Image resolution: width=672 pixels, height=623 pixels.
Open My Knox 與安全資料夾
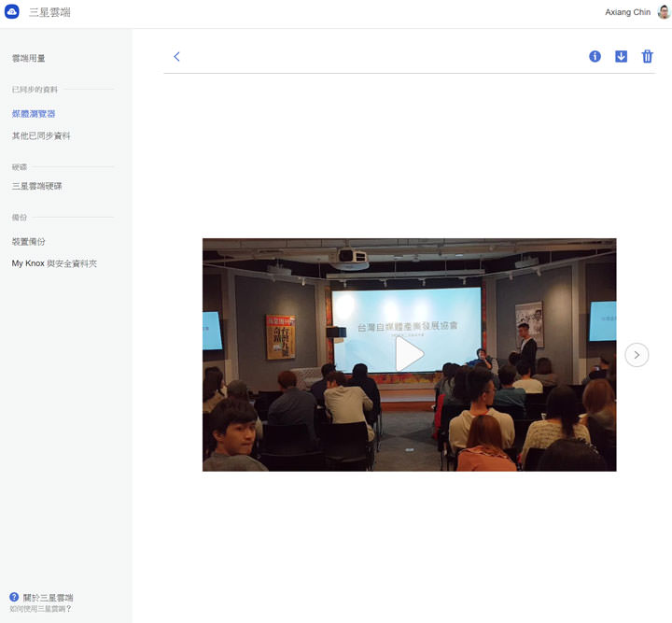54,264
